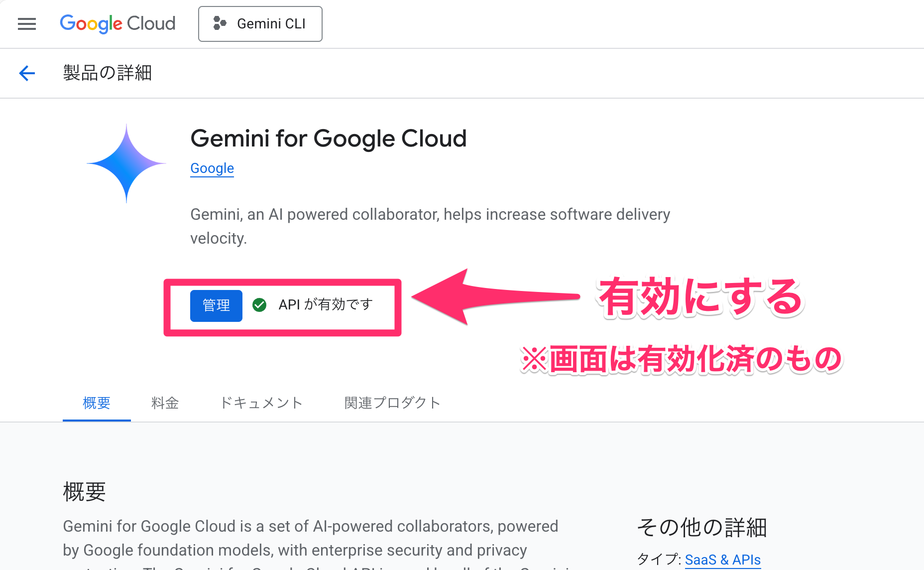924x570 pixels.
Task: Follow the SaaS & APIs link
Action: (x=722, y=560)
